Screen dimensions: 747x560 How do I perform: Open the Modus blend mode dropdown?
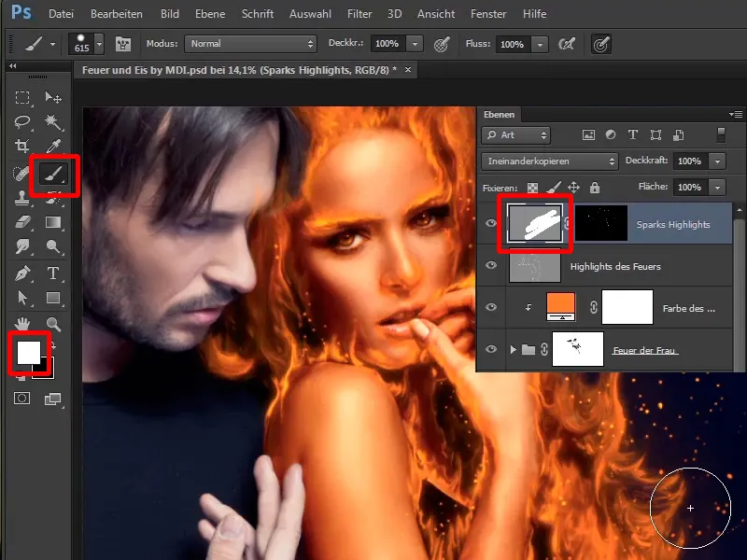pos(250,44)
